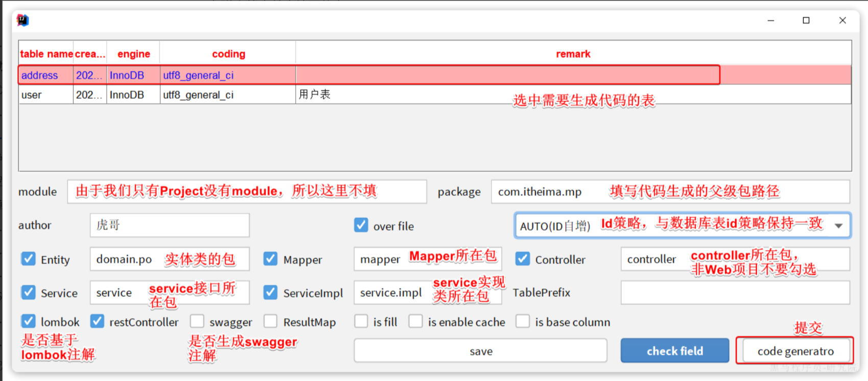Enable the ResultMap checkbox
868x381 pixels.
pos(271,321)
